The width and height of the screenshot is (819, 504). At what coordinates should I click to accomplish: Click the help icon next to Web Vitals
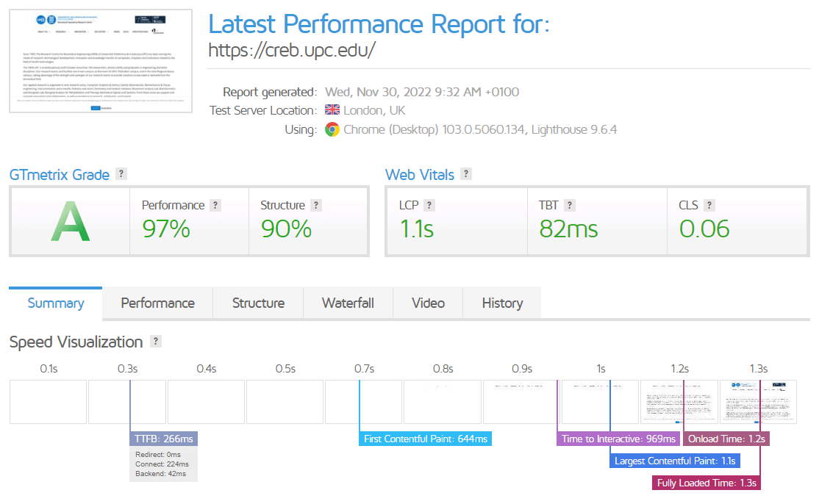click(x=466, y=174)
